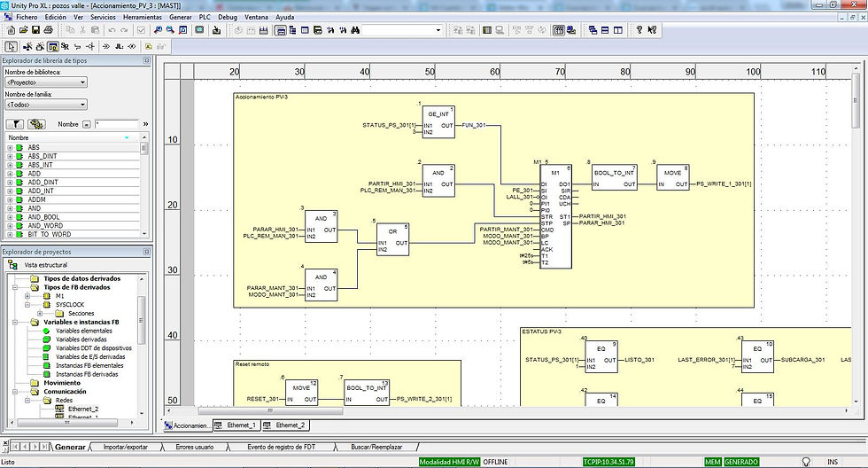Click the Nombre filter text field
This screenshot has height=468, width=868.
tap(116, 124)
